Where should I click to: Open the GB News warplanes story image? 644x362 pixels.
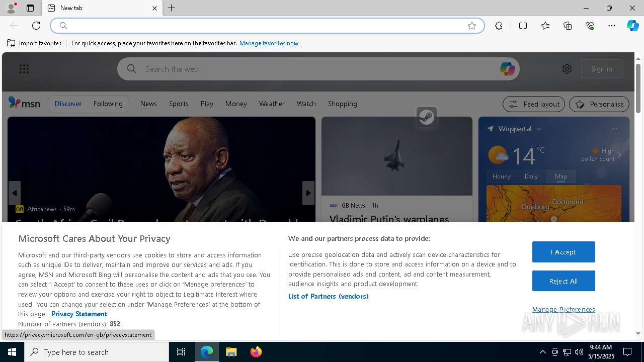(x=397, y=156)
